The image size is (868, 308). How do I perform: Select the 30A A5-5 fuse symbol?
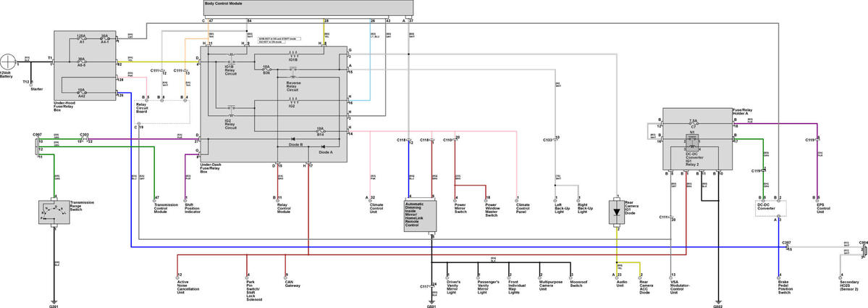pos(81,64)
